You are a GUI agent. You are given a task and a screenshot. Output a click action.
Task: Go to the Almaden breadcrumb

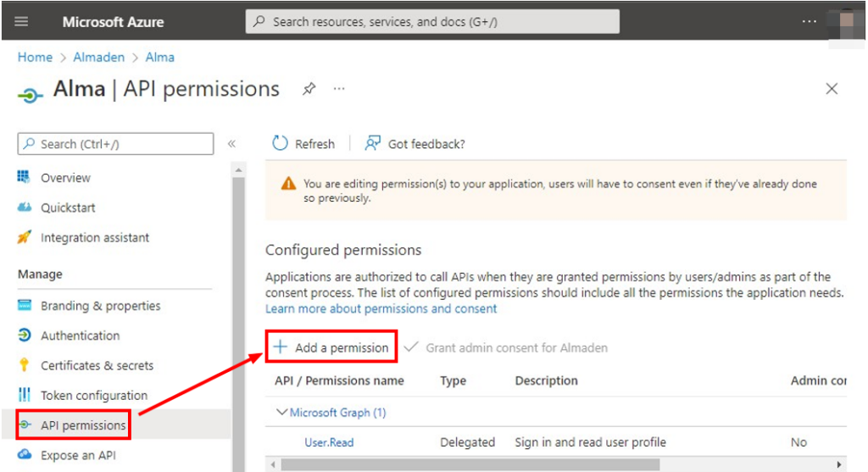99,57
